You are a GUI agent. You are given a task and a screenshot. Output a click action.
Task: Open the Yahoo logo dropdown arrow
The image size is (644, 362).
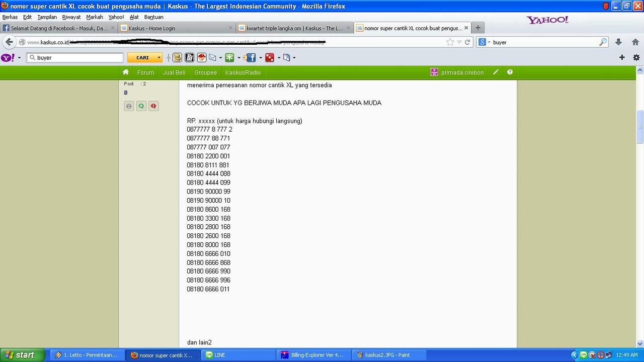coord(19,58)
